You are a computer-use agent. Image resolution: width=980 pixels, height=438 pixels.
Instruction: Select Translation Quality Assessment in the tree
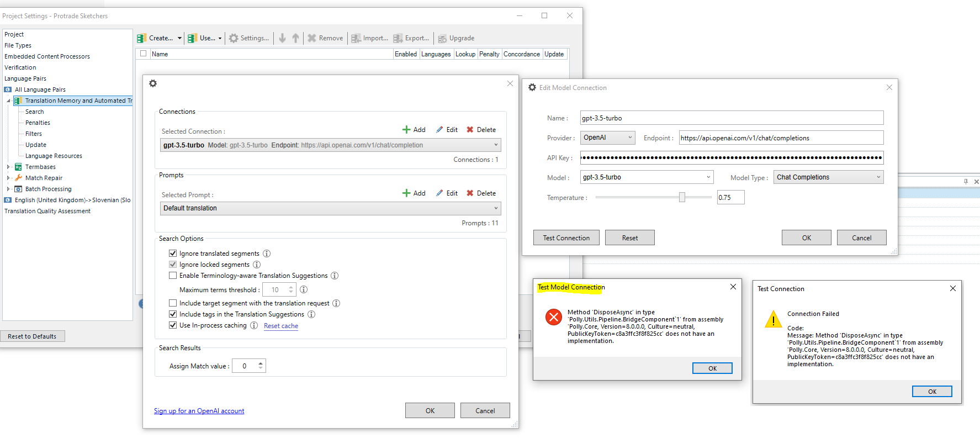click(x=47, y=211)
